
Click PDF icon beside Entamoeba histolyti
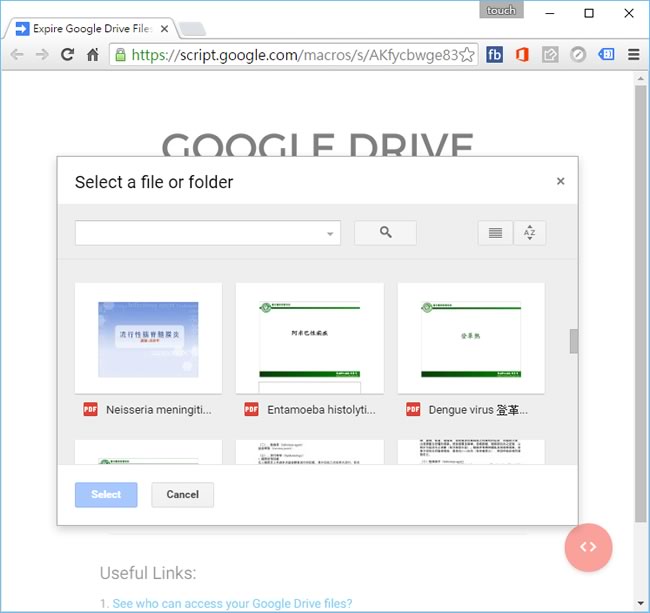pos(251,409)
